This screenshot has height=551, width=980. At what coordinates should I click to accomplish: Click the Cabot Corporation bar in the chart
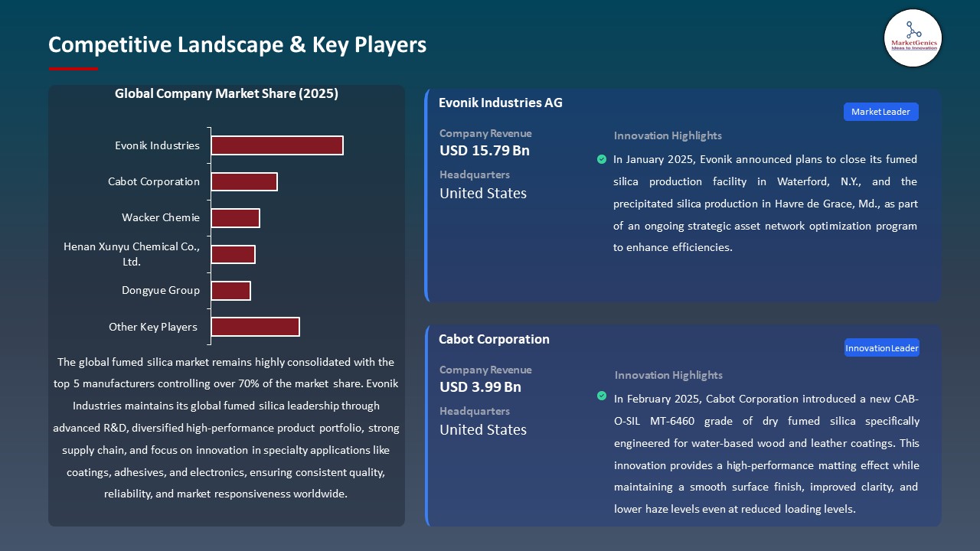coord(244,181)
